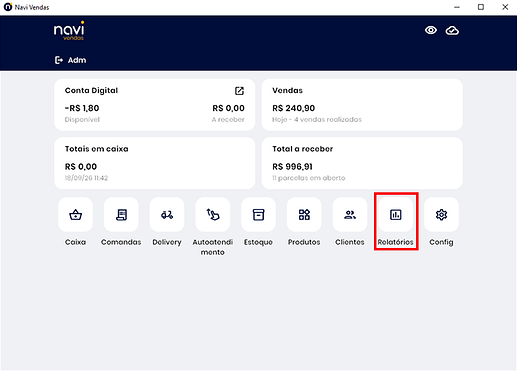Open the Conta Digital card title

(x=91, y=90)
